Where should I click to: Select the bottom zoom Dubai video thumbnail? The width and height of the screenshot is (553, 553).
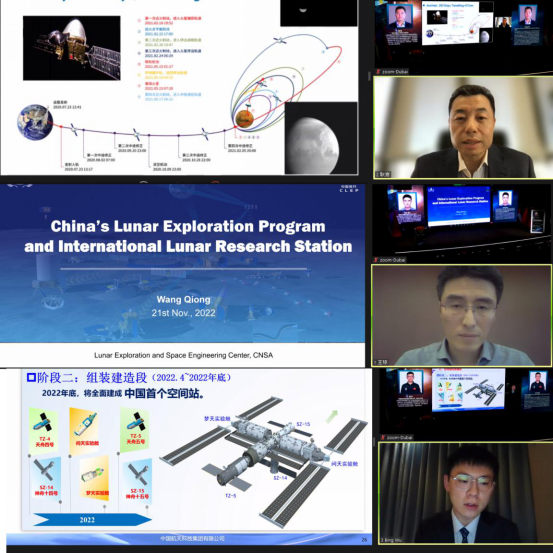(466, 404)
